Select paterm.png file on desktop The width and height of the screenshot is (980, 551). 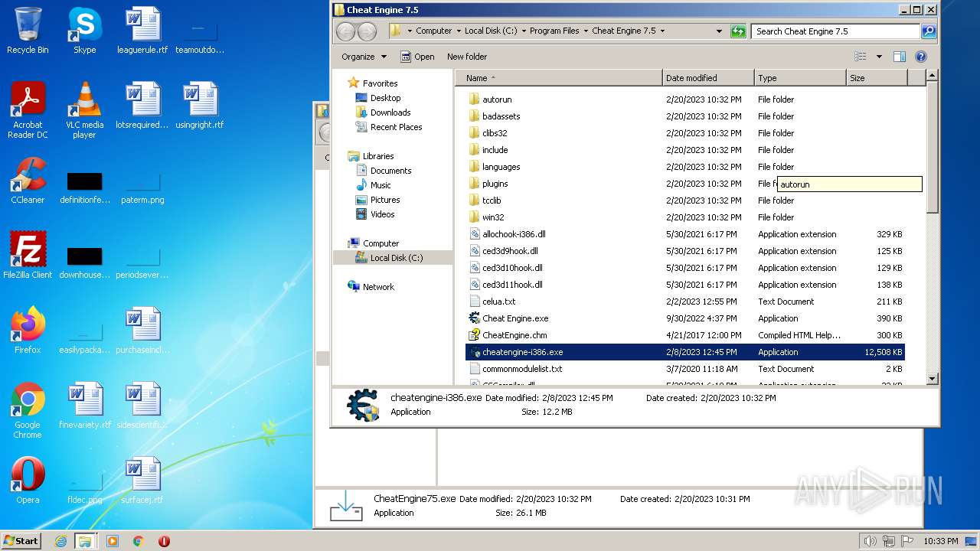point(142,188)
